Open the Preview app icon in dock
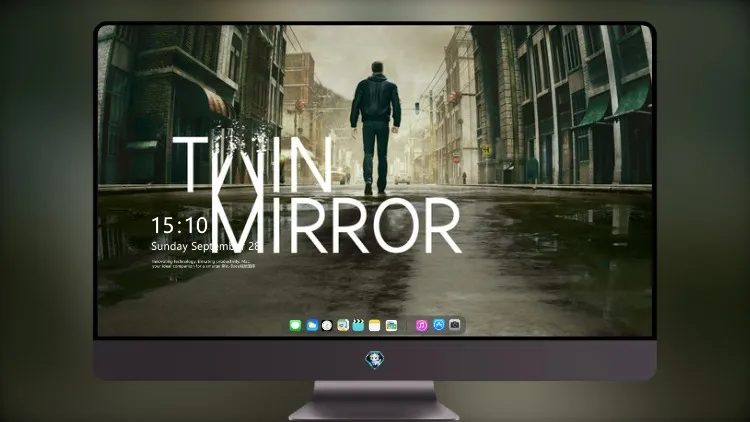The image size is (750, 422). pyautogui.click(x=343, y=325)
